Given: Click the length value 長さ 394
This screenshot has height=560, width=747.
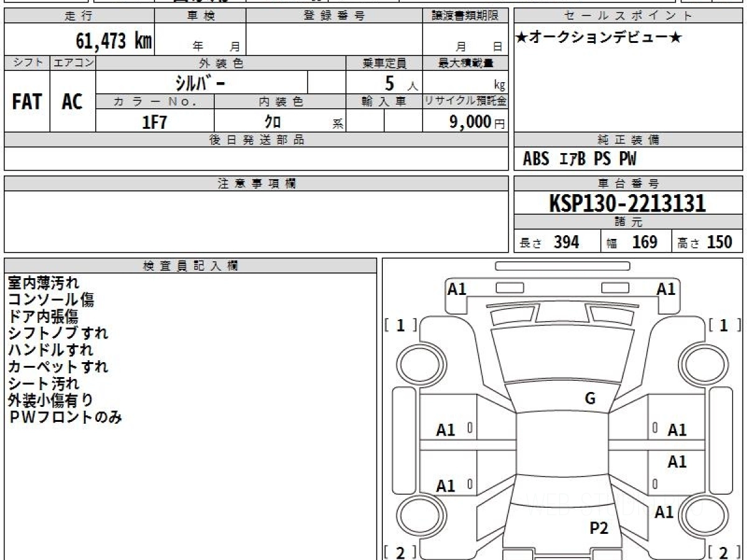Looking at the screenshot, I should [550, 242].
